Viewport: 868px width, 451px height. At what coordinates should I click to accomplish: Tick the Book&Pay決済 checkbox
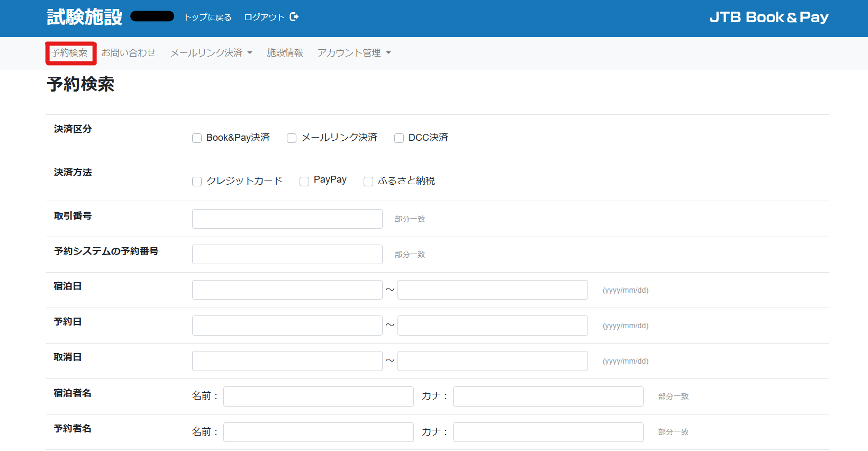coord(197,138)
